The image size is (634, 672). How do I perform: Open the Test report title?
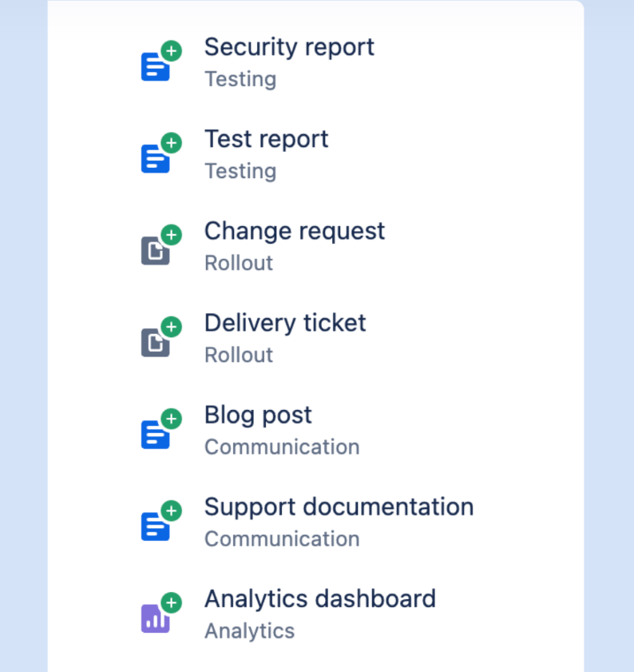(266, 139)
